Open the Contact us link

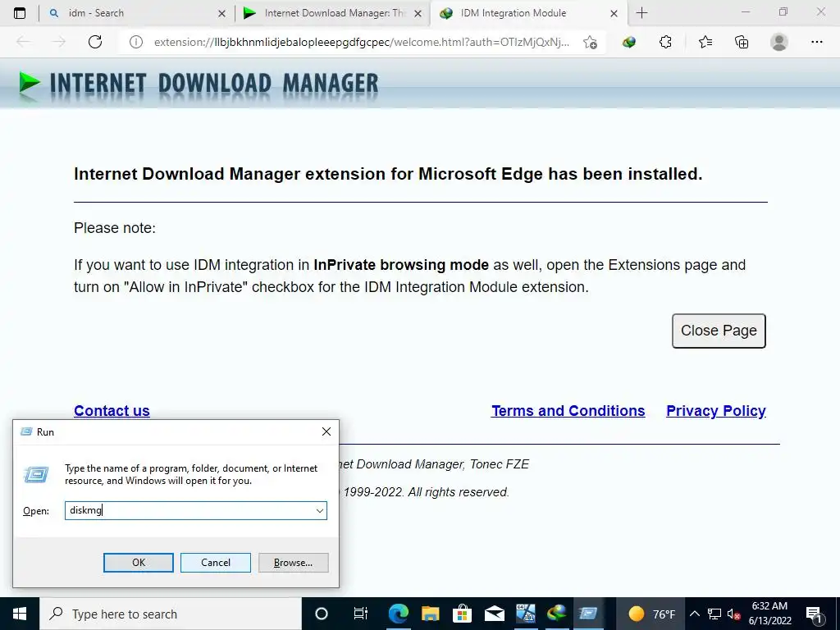click(112, 411)
